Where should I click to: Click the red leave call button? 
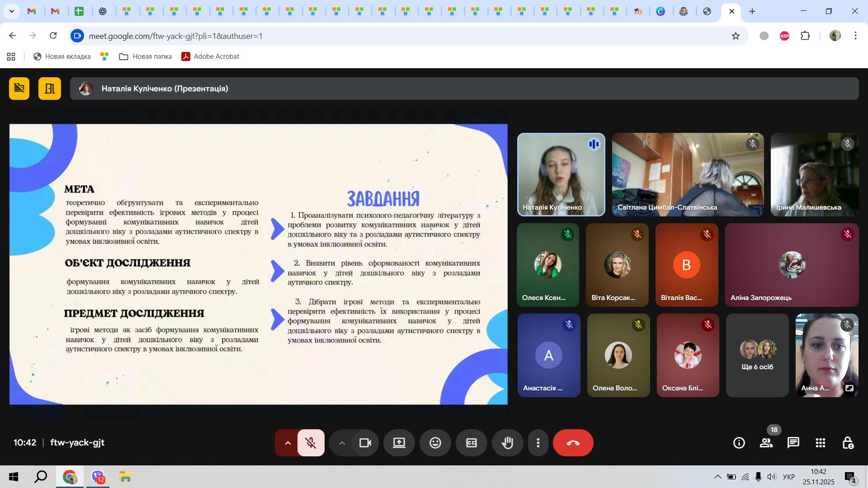tap(573, 443)
